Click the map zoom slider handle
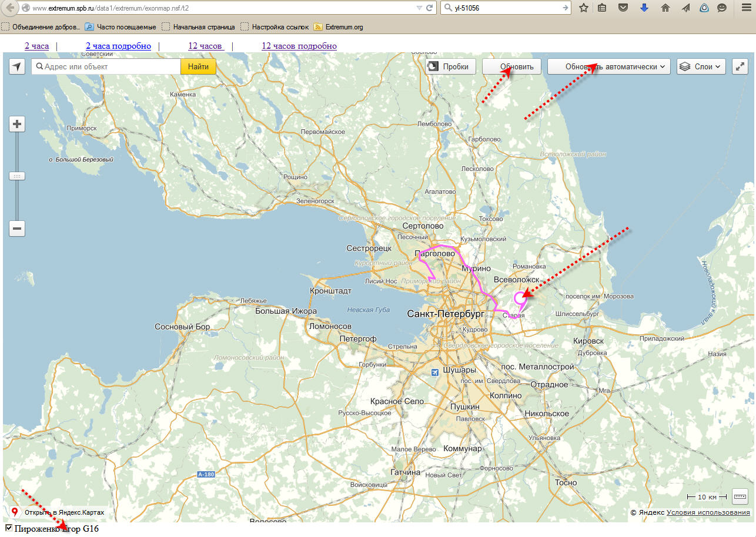 point(17,176)
